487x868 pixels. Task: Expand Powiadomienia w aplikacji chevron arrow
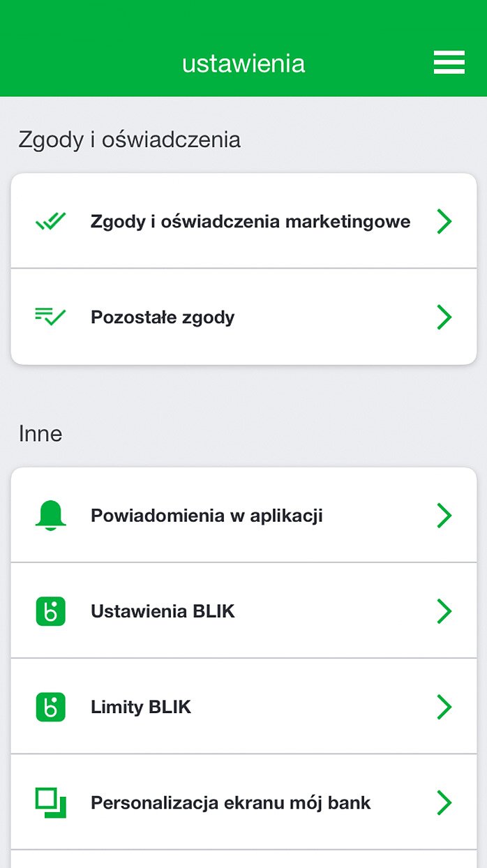point(444,516)
